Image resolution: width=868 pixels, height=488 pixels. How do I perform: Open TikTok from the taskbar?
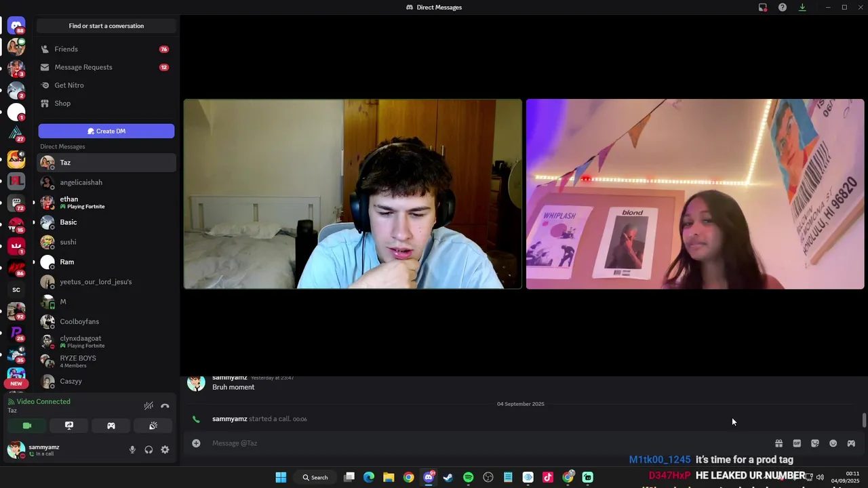[548, 477]
